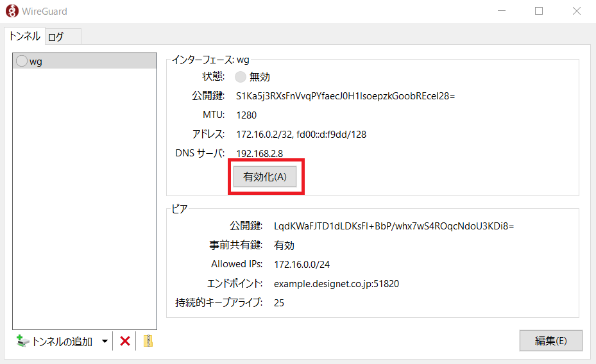Click the red X delete tunnel icon
Image resolution: width=596 pixels, height=364 pixels.
(x=124, y=341)
